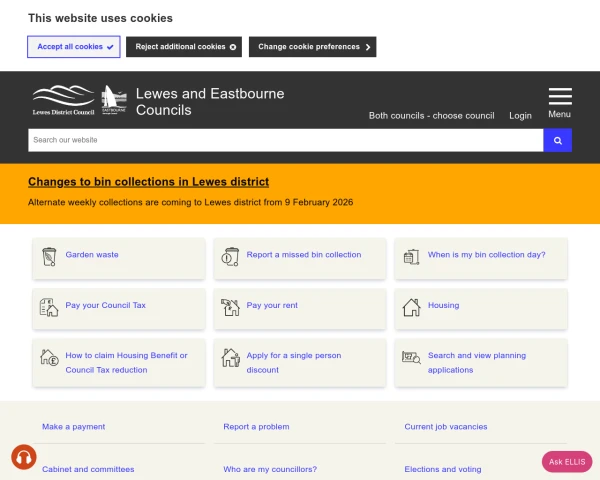Viewport: 600px width, 480px height.
Task: Open Current job vacancies link
Action: (446, 427)
